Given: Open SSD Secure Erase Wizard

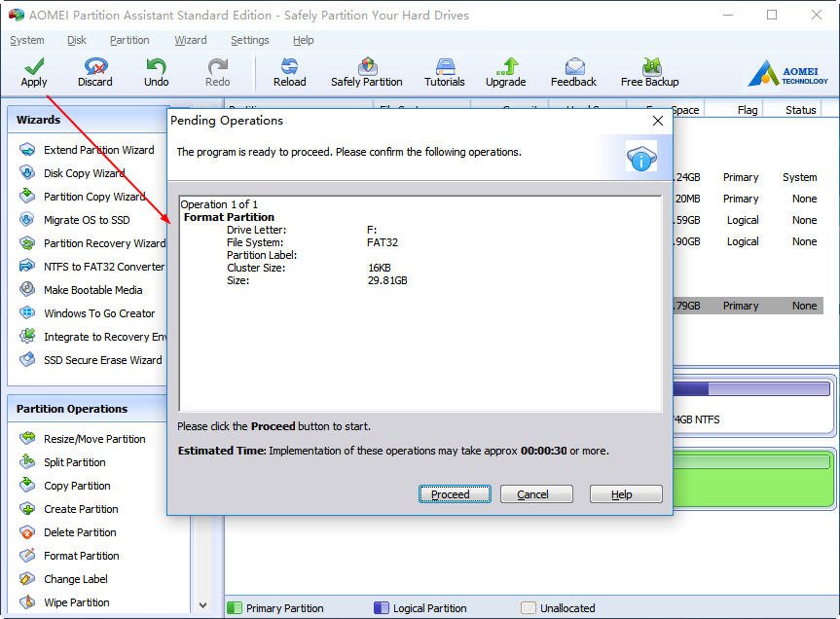Looking at the screenshot, I should point(91,360).
